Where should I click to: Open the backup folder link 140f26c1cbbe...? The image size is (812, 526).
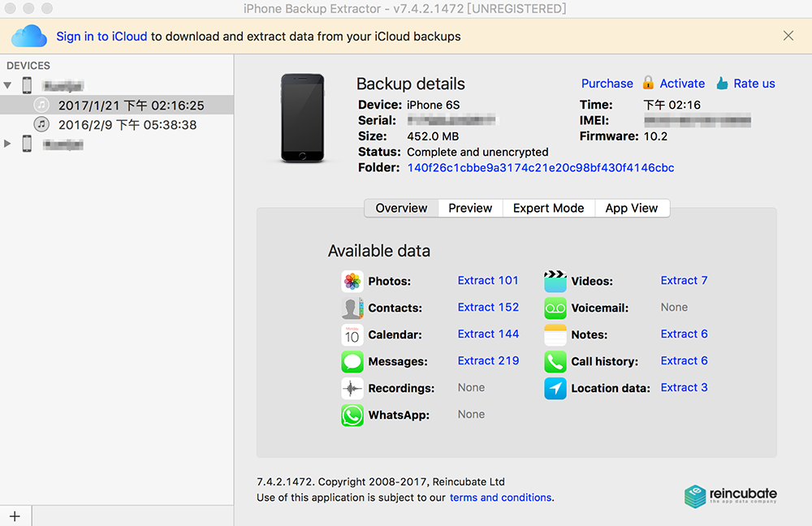pos(541,168)
